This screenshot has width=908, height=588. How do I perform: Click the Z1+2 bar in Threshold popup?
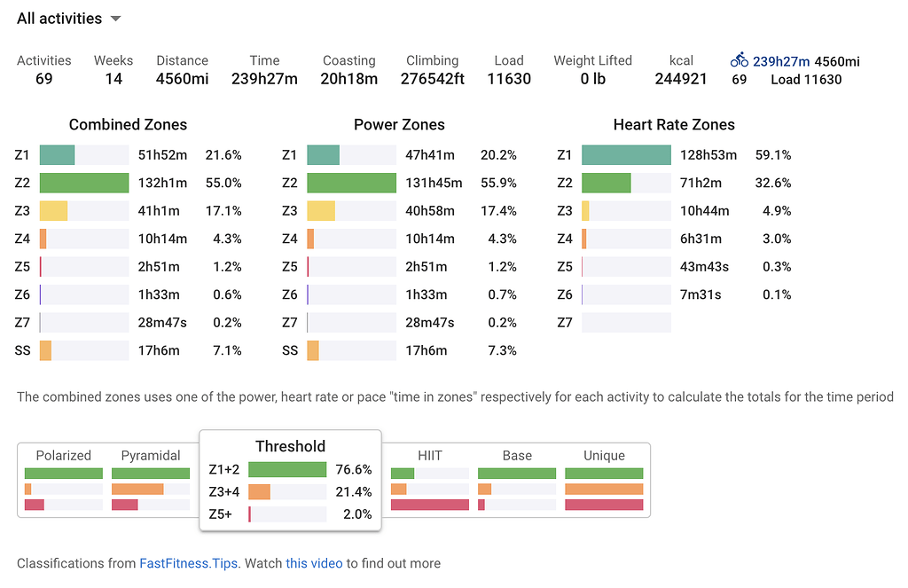(287, 469)
